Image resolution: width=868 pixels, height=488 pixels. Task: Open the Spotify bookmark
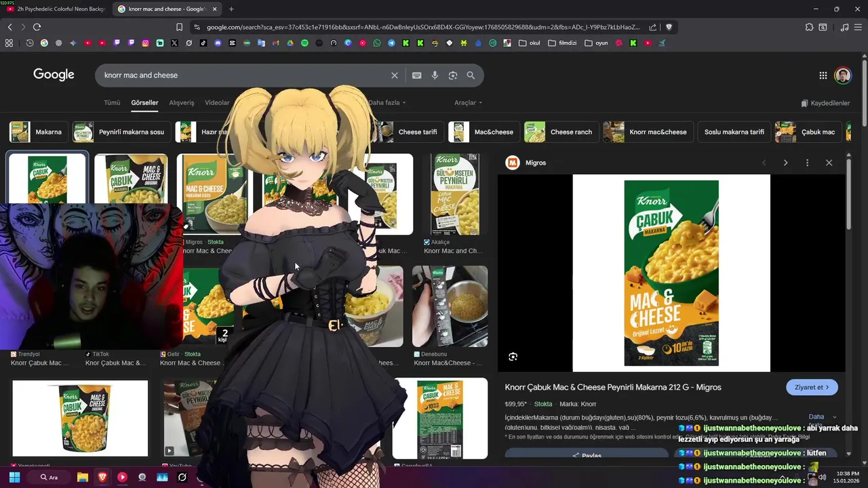304,43
